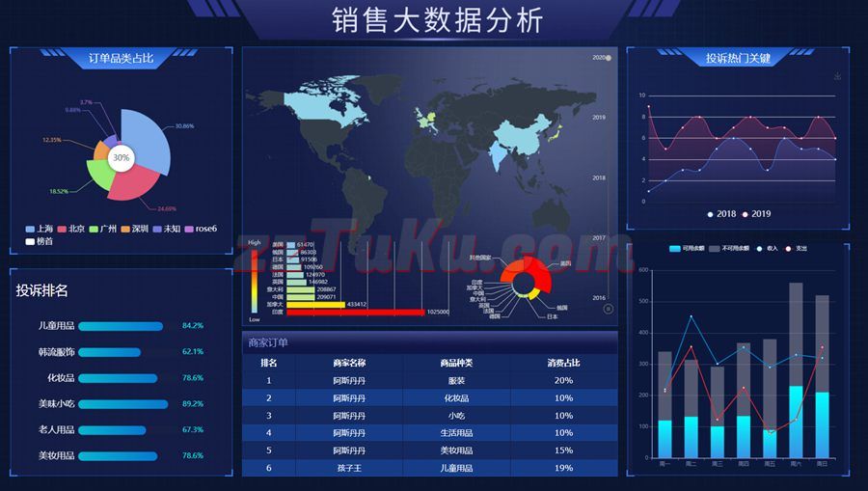Select the 孩子王 row in merchant orders table
Image resolution: width=868 pixels, height=491 pixels.
pyautogui.click(x=429, y=467)
